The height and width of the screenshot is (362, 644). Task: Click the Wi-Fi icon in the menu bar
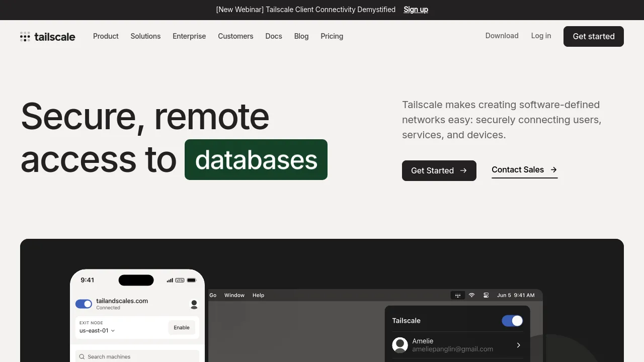[x=471, y=295]
